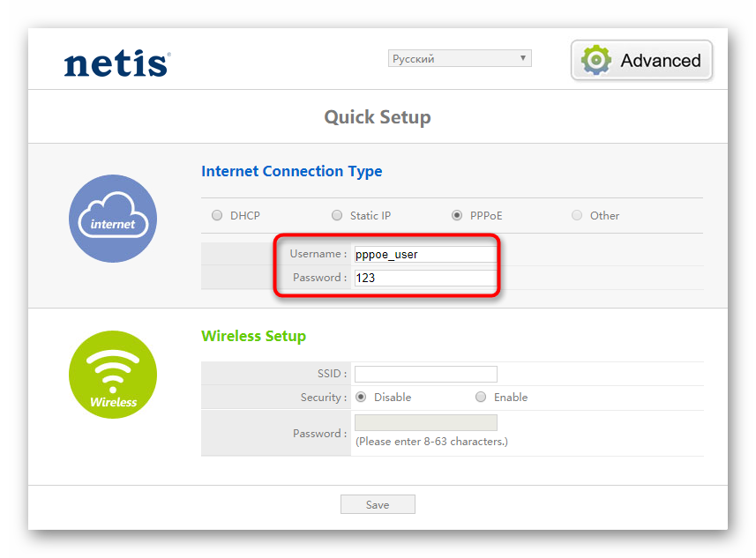Image resolution: width=756 pixels, height=558 pixels.
Task: Select the DHCP connection type
Action: 217,215
